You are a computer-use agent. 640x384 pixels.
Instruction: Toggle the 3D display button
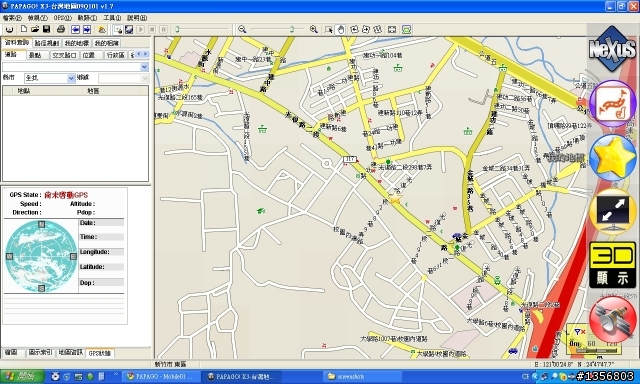pos(613,265)
